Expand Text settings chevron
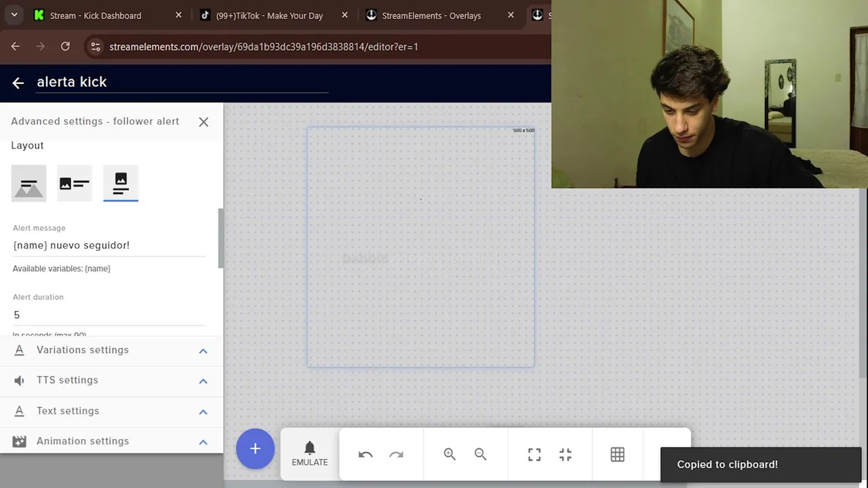Screen dimensions: 868x488 203,411
